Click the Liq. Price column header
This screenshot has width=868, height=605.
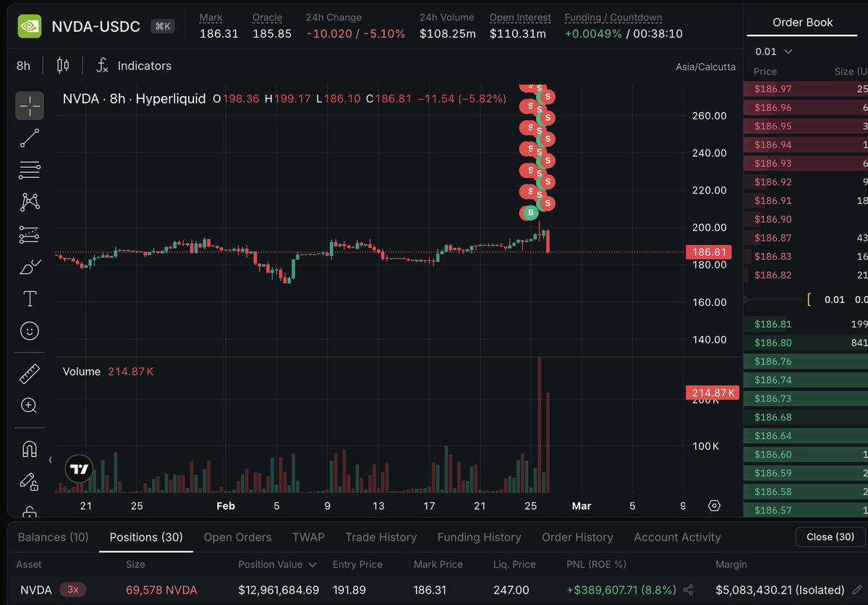(x=515, y=565)
